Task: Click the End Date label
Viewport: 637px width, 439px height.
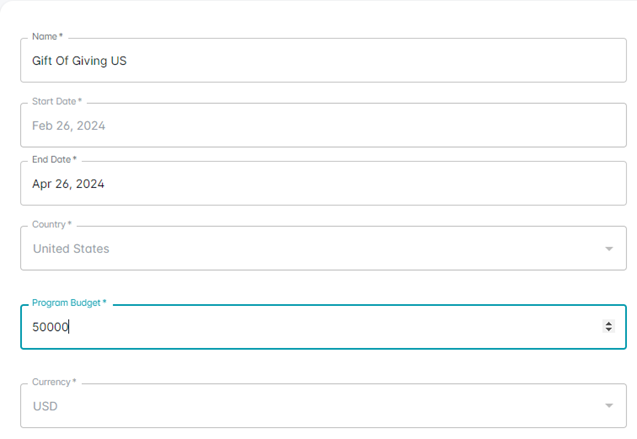Action: tap(54, 160)
